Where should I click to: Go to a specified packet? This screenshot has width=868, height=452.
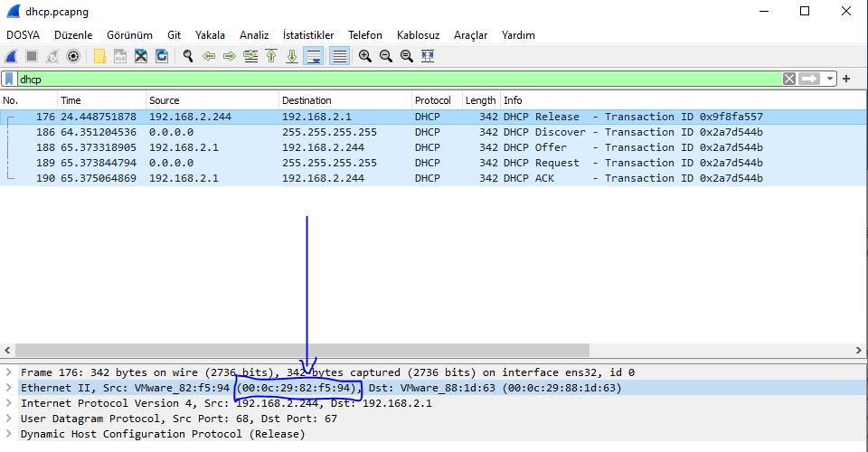(250, 56)
